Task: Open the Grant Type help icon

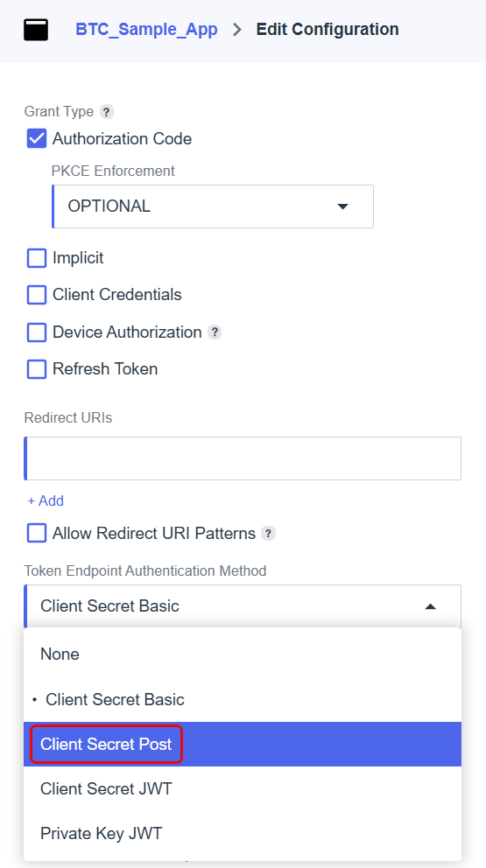Action: [107, 112]
